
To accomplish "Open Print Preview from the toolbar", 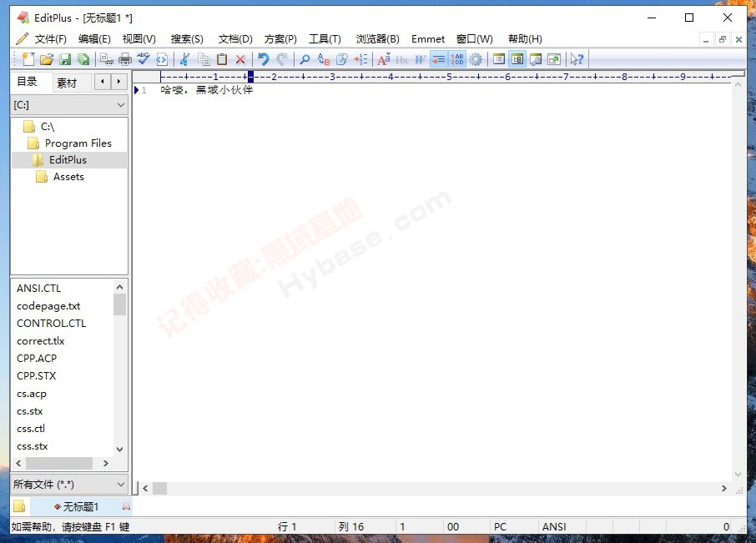I will click(107, 59).
